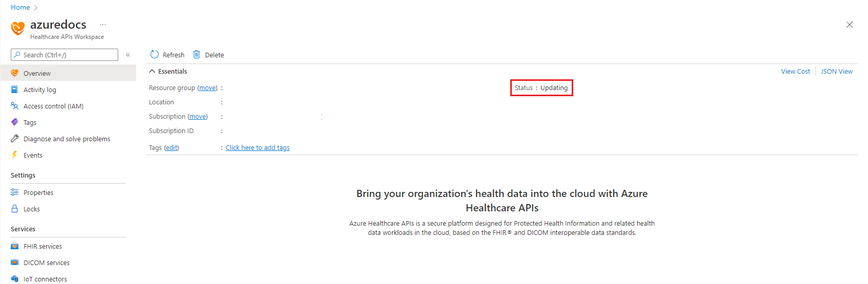Screen dimensions: 868x284
Task: Click the Healthcare APIs Workspace subtitle
Action: (x=67, y=37)
